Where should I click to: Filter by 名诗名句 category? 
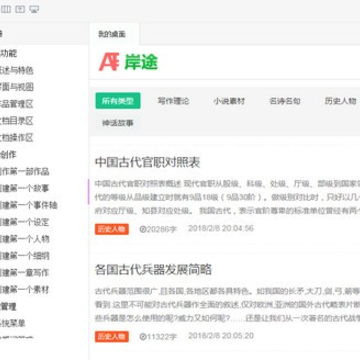[285, 101]
